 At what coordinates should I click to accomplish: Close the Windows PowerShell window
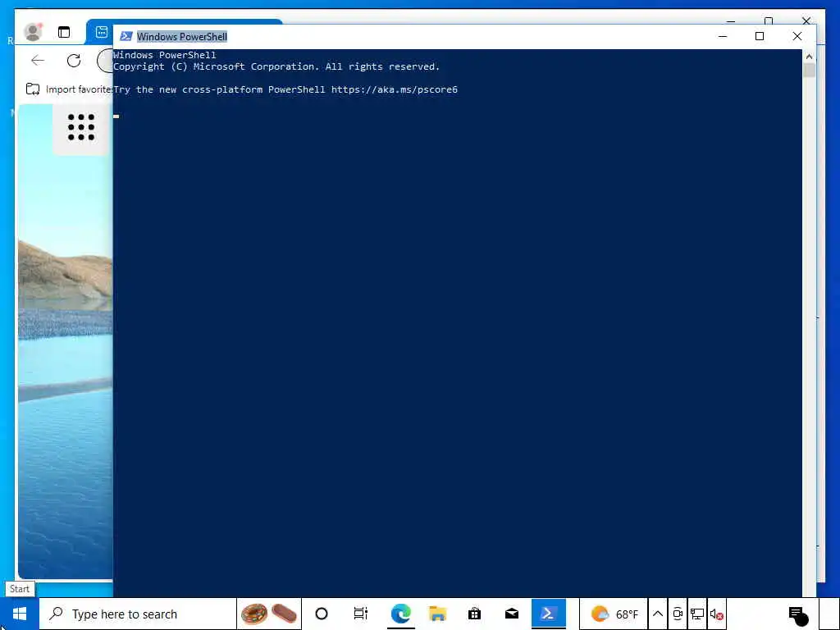797,36
